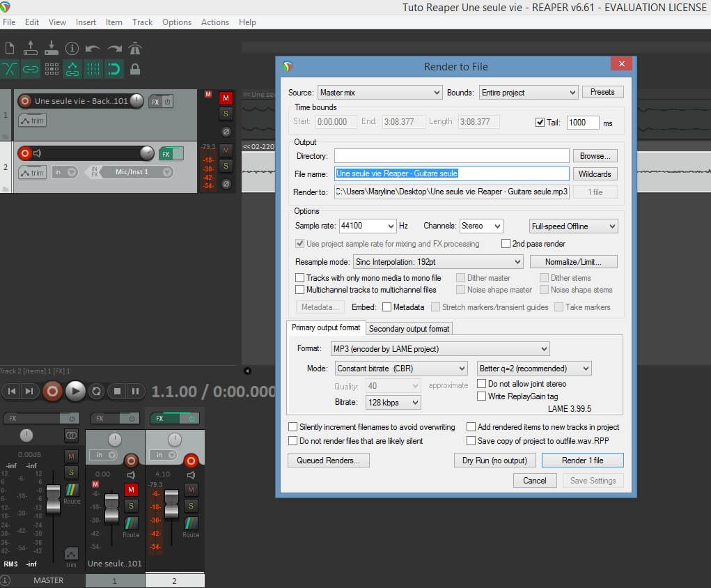Open the Channels dropdown (Stereo)
The width and height of the screenshot is (711, 588).
[x=481, y=226]
